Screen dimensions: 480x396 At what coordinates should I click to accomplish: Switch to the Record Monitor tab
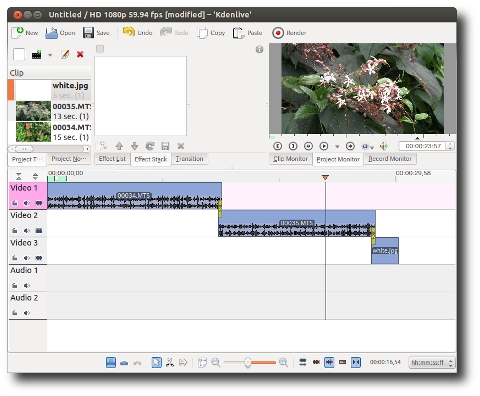tap(390, 159)
